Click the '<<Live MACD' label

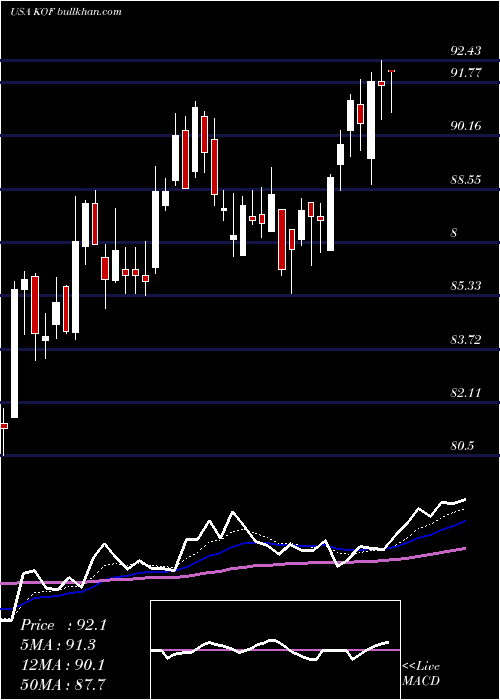coord(421,673)
